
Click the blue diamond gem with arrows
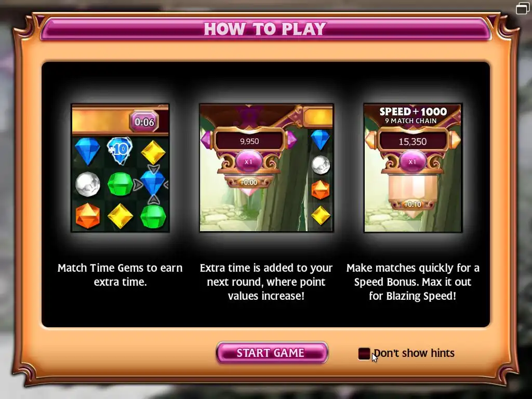(152, 183)
